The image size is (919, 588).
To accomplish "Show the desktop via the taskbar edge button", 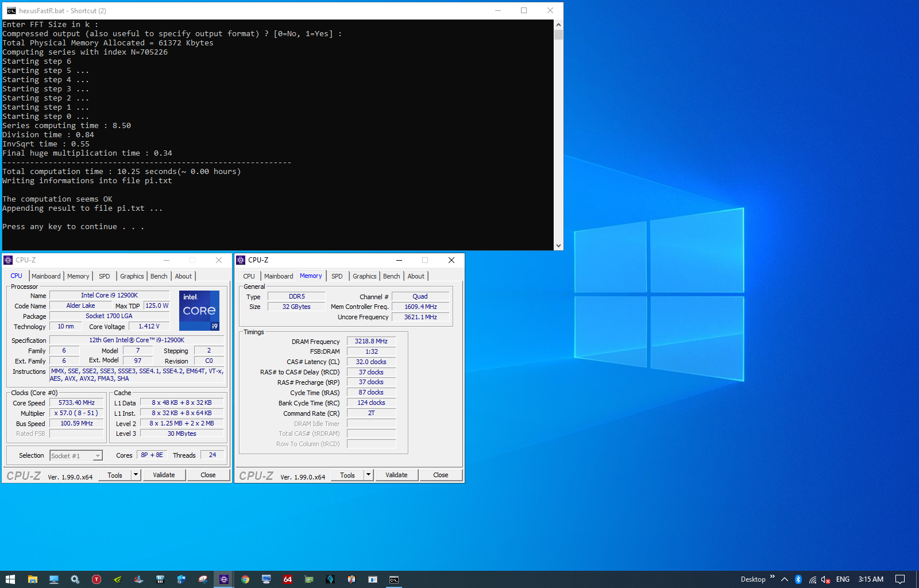I will 917,579.
